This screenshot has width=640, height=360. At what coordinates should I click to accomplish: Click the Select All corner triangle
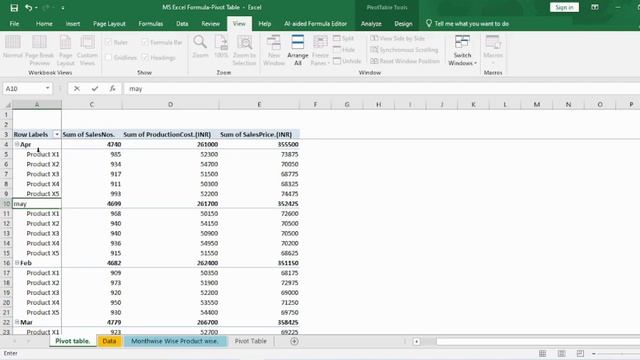pyautogui.click(x=7, y=104)
